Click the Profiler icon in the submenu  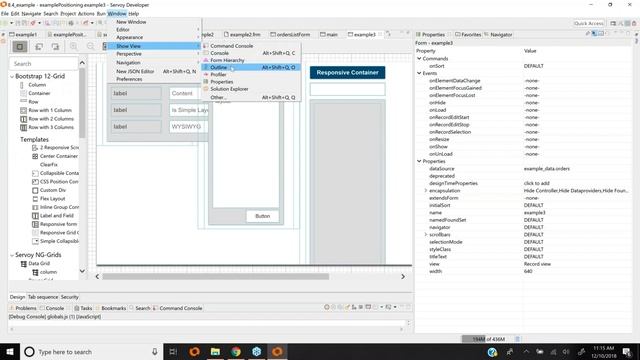coord(206,74)
